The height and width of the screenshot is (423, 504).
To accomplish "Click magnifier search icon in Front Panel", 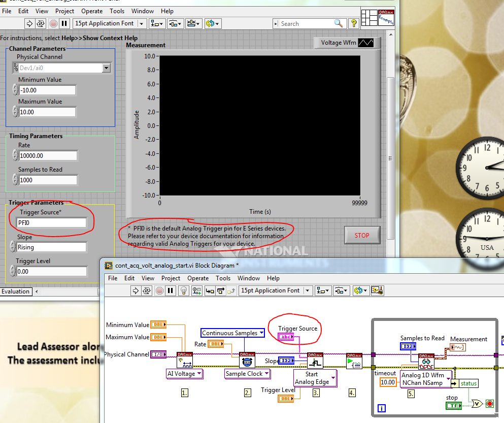I will [x=338, y=23].
